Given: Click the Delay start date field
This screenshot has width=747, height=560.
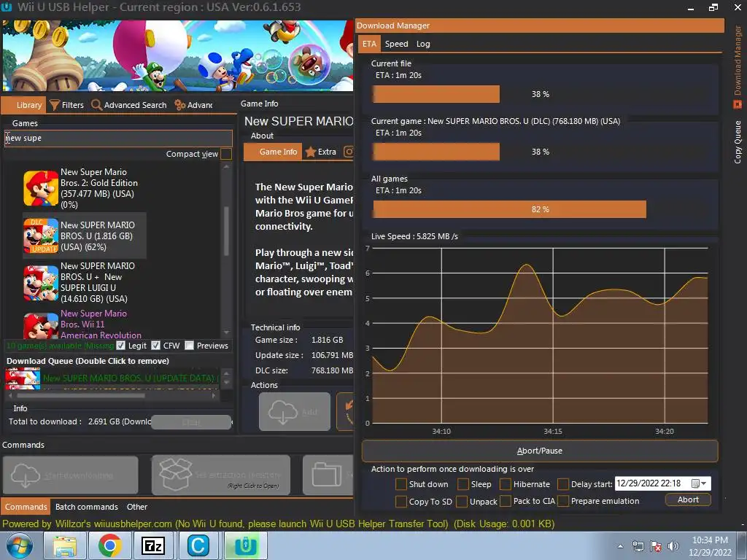Looking at the screenshot, I should click(662, 483).
